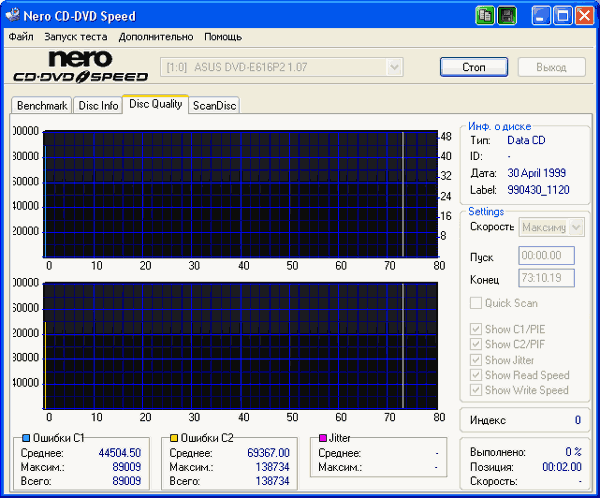The width and height of the screenshot is (600, 498).
Task: Click the yellow C2 error bar at graph start
Action: pos(45,365)
